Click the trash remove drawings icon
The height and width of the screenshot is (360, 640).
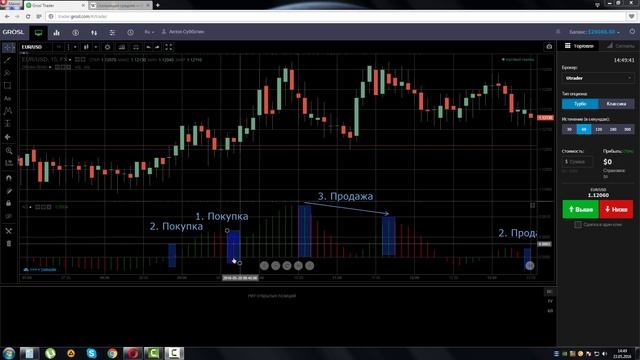point(9,244)
